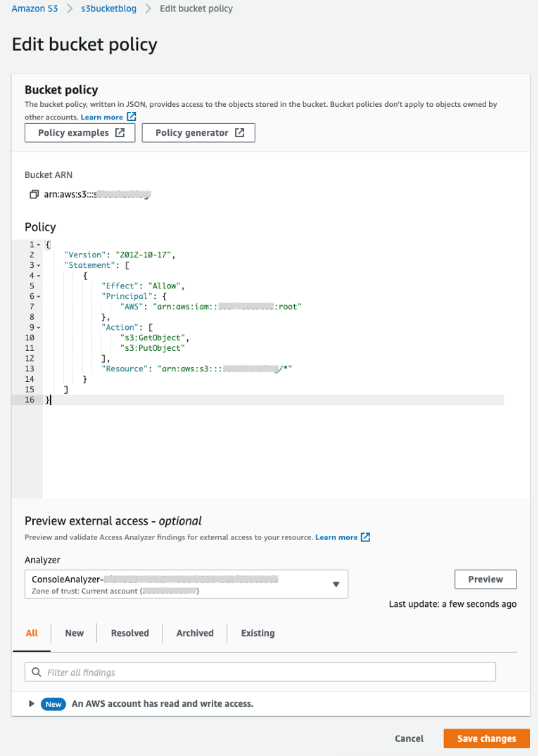The width and height of the screenshot is (539, 756).
Task: Switch to the All findings tab
Action: click(32, 633)
